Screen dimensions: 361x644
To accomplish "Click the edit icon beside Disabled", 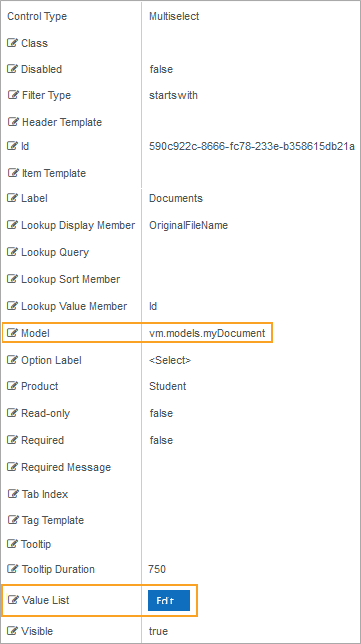I will (13, 69).
